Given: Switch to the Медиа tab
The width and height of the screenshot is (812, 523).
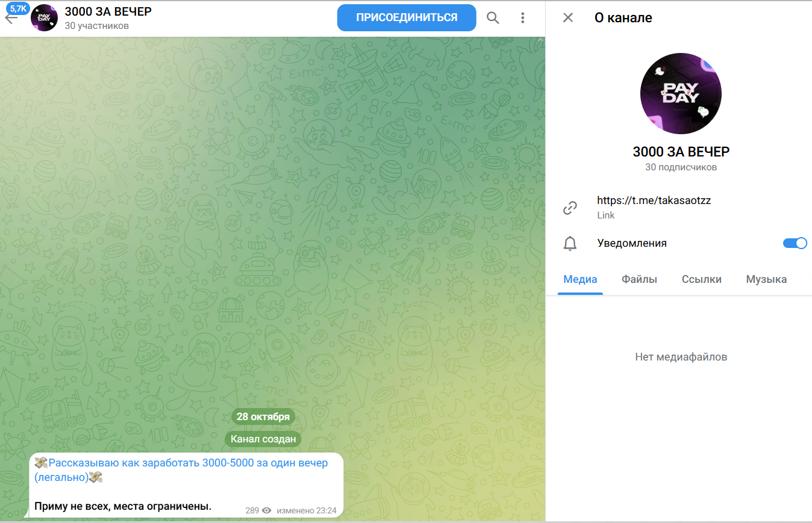Looking at the screenshot, I should [x=580, y=279].
